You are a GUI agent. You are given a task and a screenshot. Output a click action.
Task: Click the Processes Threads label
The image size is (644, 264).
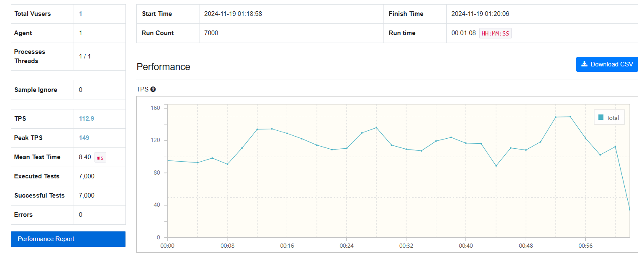click(x=30, y=56)
